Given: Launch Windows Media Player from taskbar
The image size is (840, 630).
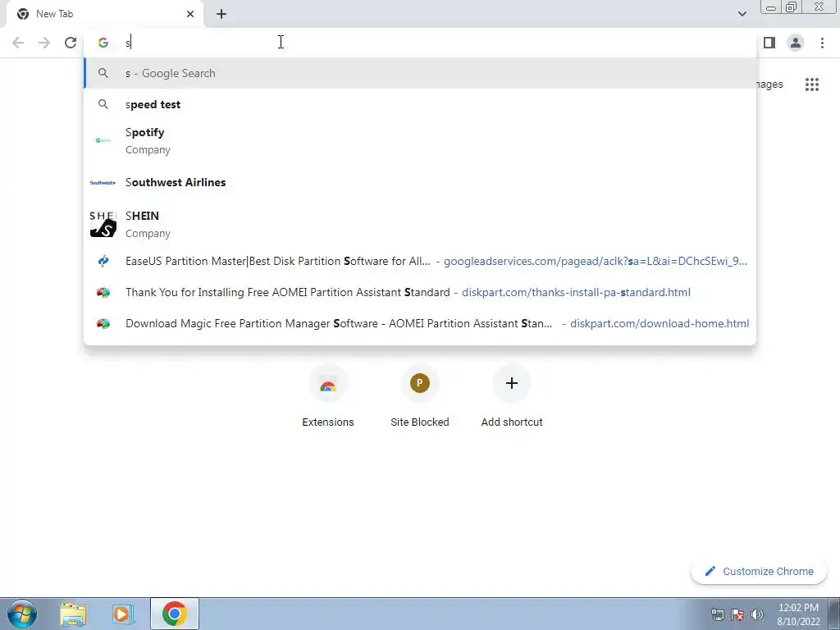Looking at the screenshot, I should 122,614.
